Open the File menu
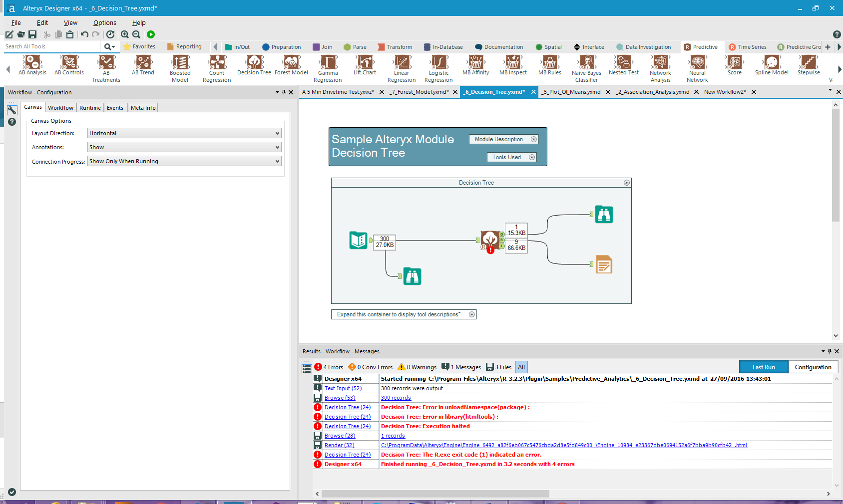Screen dimensions: 843x504 tap(16, 22)
